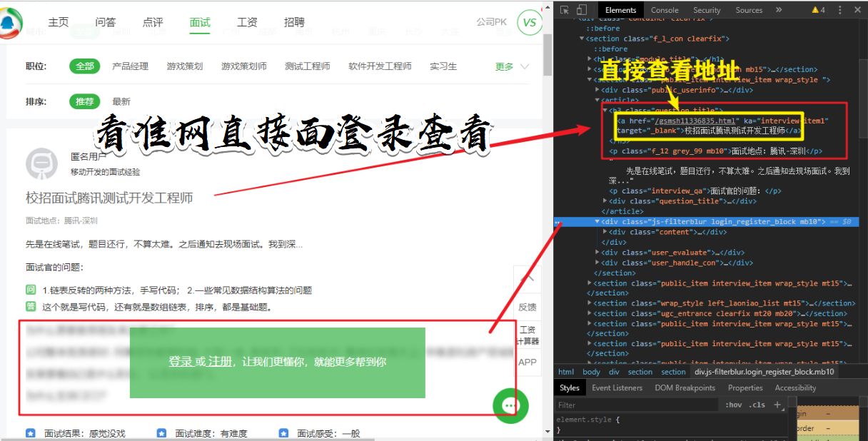Switch to the Security tab in DevTools
The image size is (868, 441).
[x=707, y=10]
